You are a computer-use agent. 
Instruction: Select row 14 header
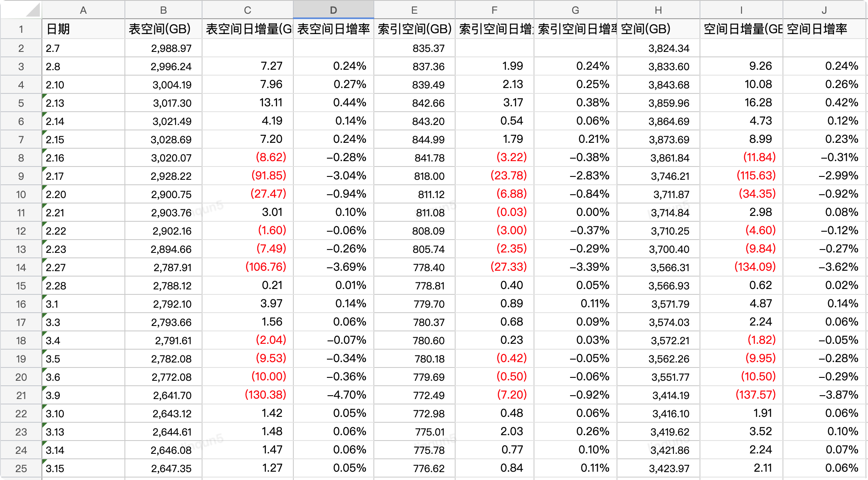(x=21, y=267)
